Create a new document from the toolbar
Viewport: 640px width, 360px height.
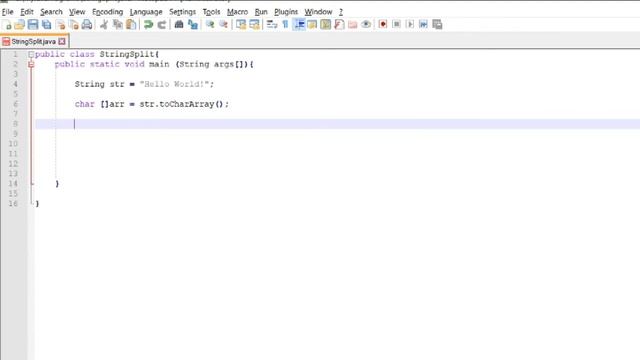7,24
